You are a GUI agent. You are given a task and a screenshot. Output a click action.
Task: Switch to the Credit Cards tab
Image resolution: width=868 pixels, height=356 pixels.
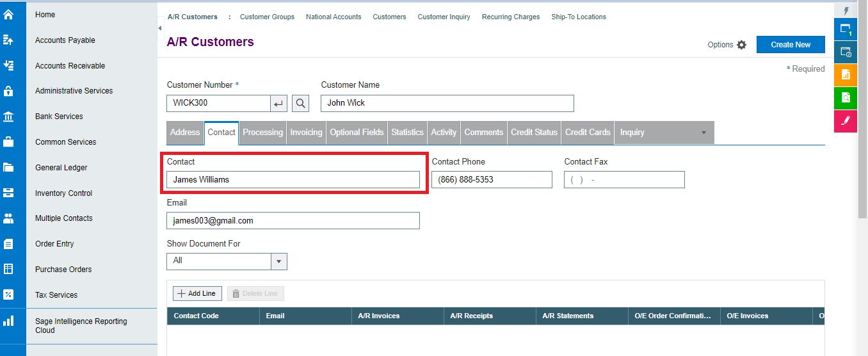[588, 133]
